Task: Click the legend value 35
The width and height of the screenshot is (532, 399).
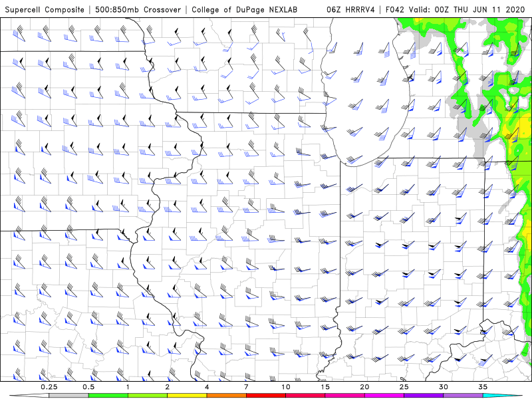Action: coord(483,387)
